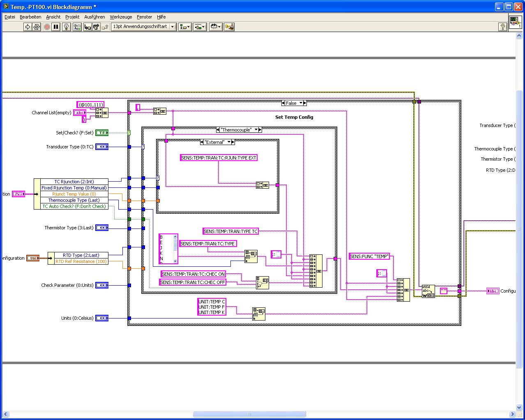The image size is (525, 420).
Task: Open the Werkzeuge menu
Action: click(x=121, y=17)
